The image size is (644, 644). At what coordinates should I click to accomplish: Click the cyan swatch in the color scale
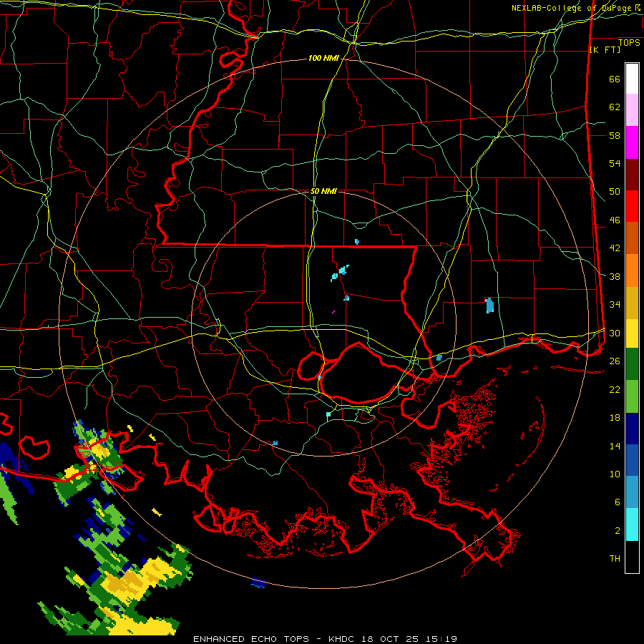[632, 525]
